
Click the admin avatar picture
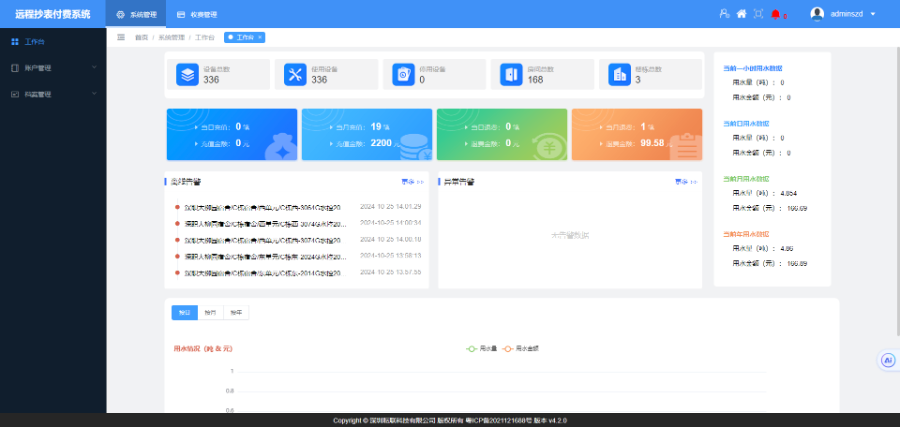tap(817, 14)
